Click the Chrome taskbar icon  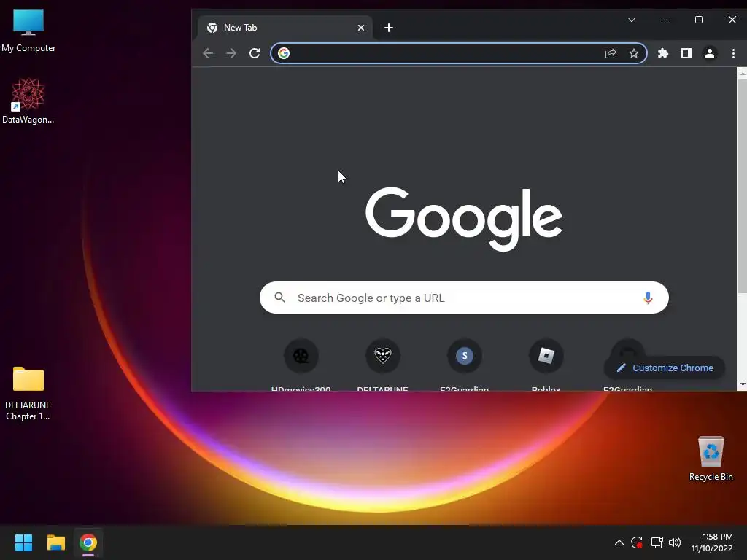coord(88,542)
